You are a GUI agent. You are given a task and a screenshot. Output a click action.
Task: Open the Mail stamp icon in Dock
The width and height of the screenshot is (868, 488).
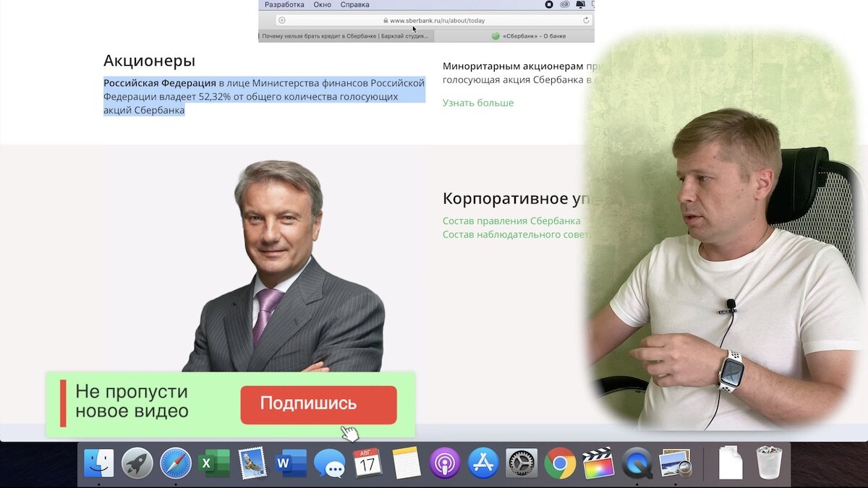pyautogui.click(x=252, y=463)
